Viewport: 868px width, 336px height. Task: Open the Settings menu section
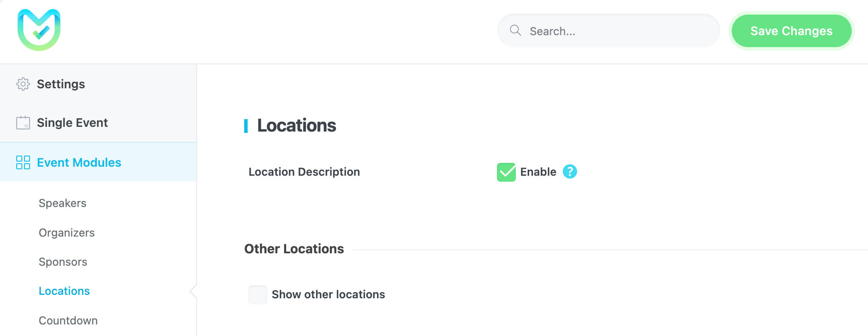pos(61,84)
